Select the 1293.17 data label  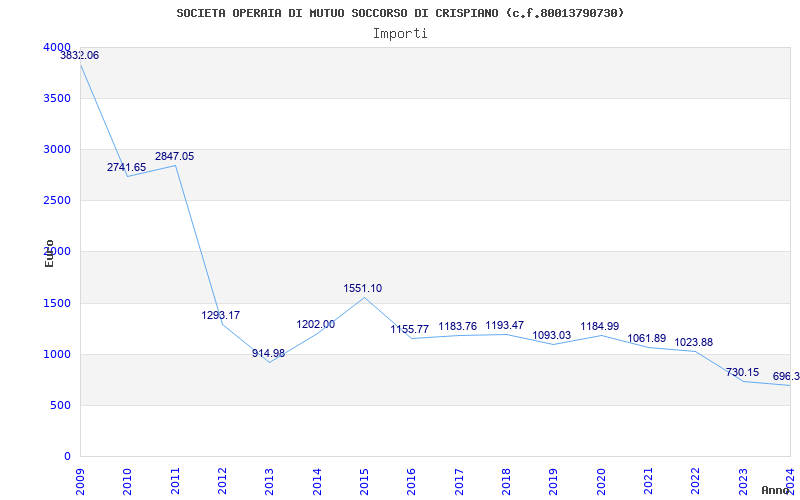coord(221,316)
